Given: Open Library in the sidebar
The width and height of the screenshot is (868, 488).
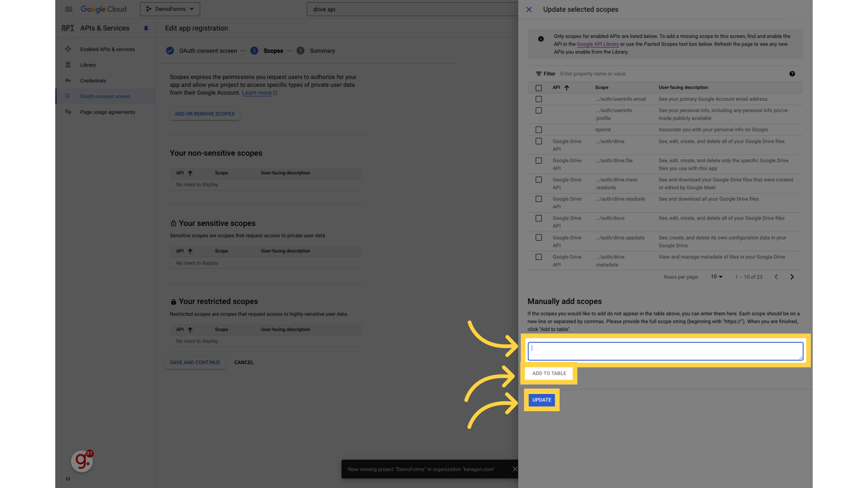Looking at the screenshot, I should pyautogui.click(x=88, y=65).
